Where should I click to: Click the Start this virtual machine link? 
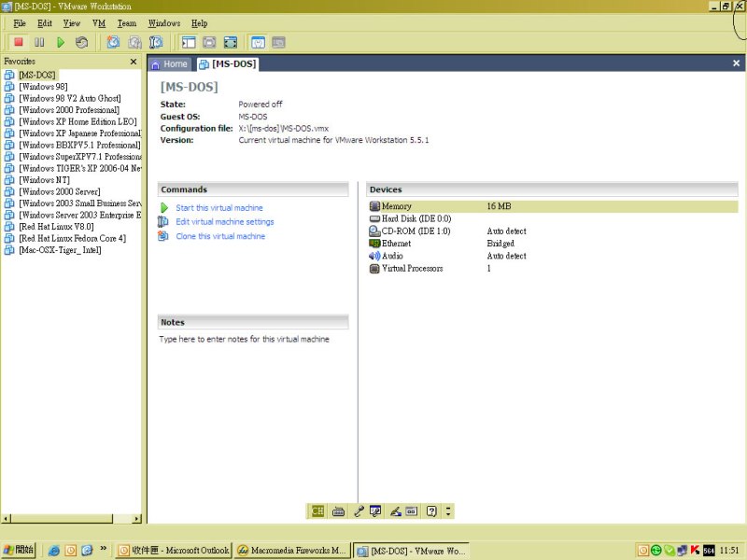point(219,208)
